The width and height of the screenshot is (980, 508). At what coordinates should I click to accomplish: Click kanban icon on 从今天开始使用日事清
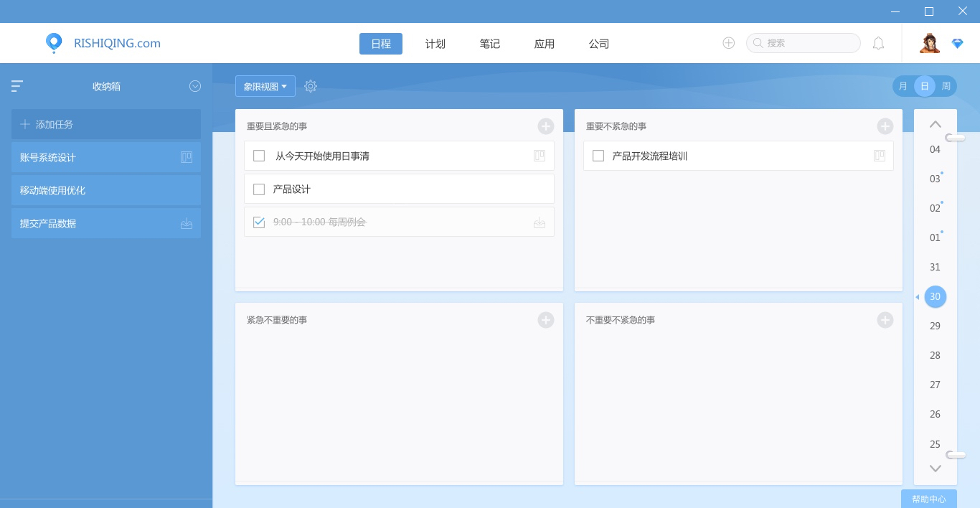(x=540, y=156)
